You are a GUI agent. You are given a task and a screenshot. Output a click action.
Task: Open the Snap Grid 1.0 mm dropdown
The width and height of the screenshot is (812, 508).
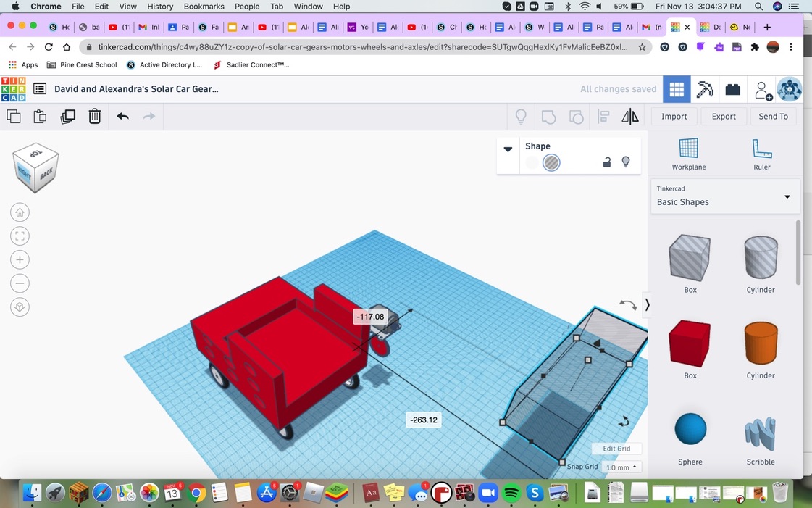coord(621,467)
